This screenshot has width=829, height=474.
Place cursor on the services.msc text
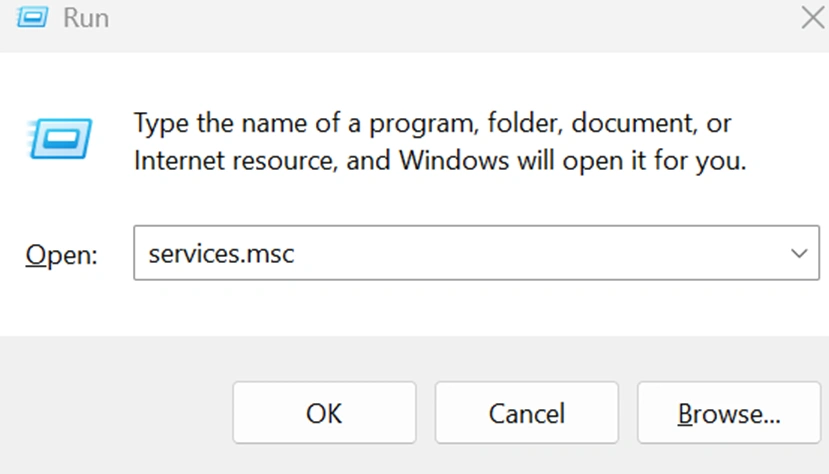pos(221,254)
